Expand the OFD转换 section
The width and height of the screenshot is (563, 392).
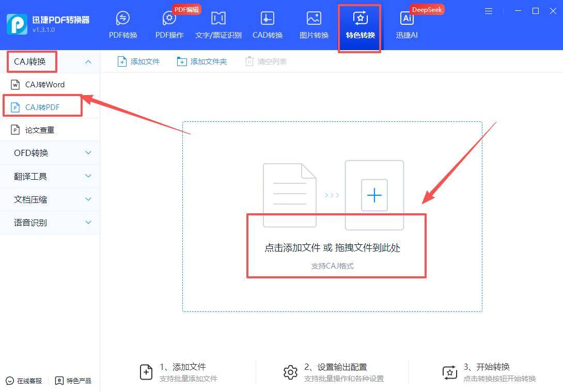(50, 153)
